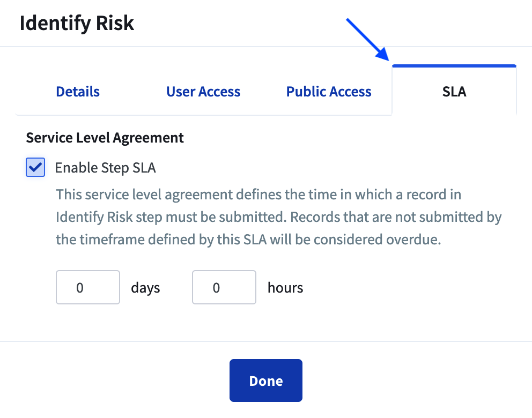Click the Identify Risk dialog title
Viewport: 532px width, 418px height.
coord(77,24)
